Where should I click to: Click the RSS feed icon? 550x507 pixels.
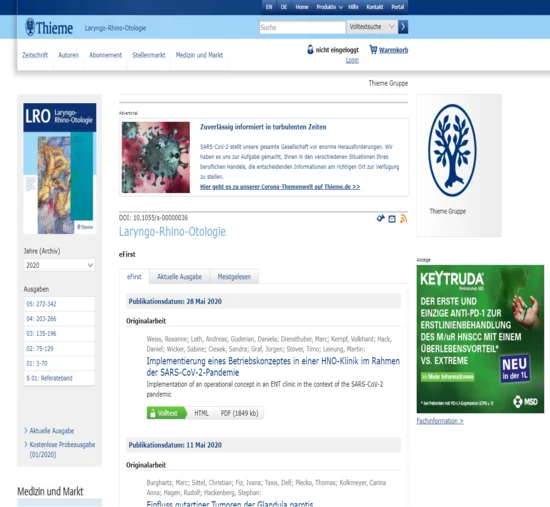pos(403,219)
